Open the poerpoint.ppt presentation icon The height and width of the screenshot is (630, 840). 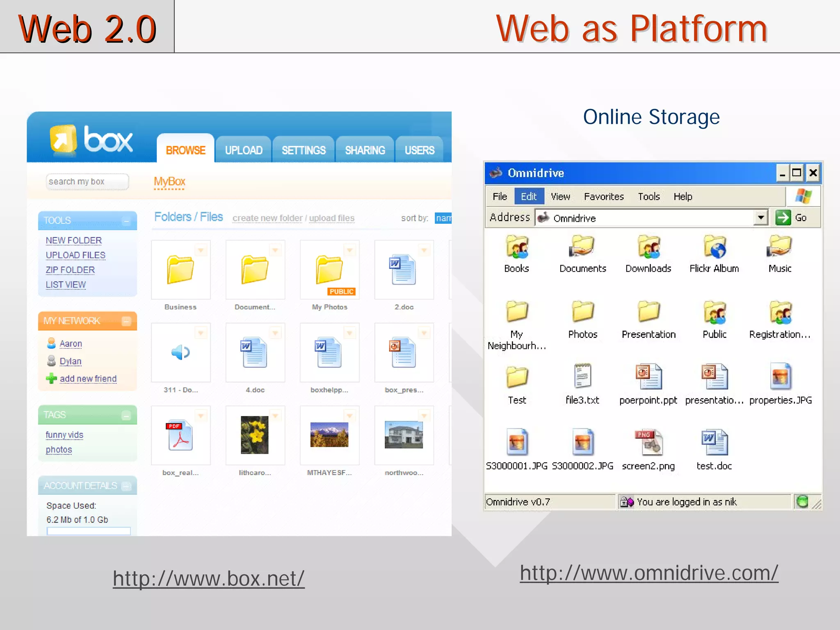point(648,377)
